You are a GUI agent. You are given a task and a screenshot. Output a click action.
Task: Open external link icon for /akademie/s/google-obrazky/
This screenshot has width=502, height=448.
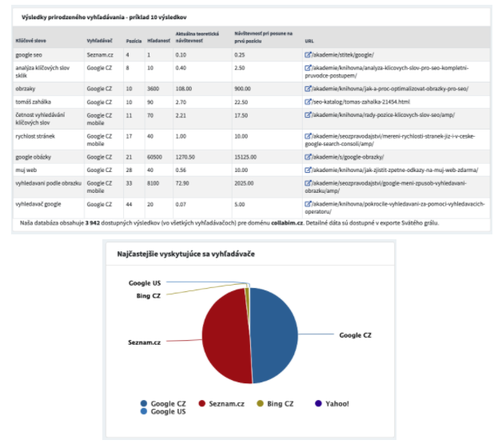coord(308,157)
